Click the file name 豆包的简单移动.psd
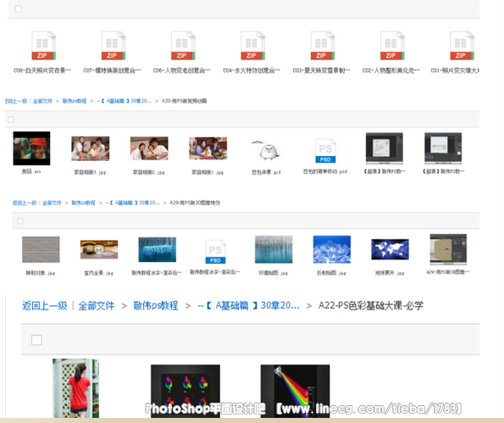This screenshot has height=423, width=504. [325, 171]
